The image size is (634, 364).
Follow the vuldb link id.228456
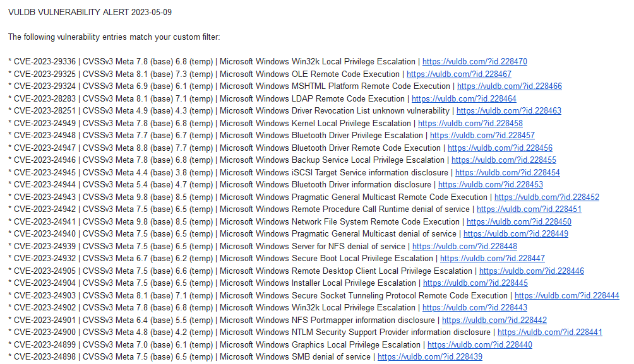click(499, 148)
